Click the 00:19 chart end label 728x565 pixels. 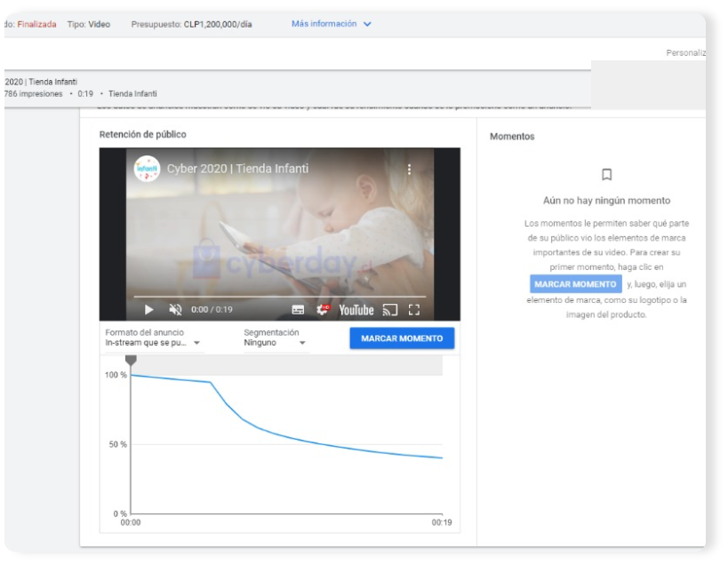442,522
